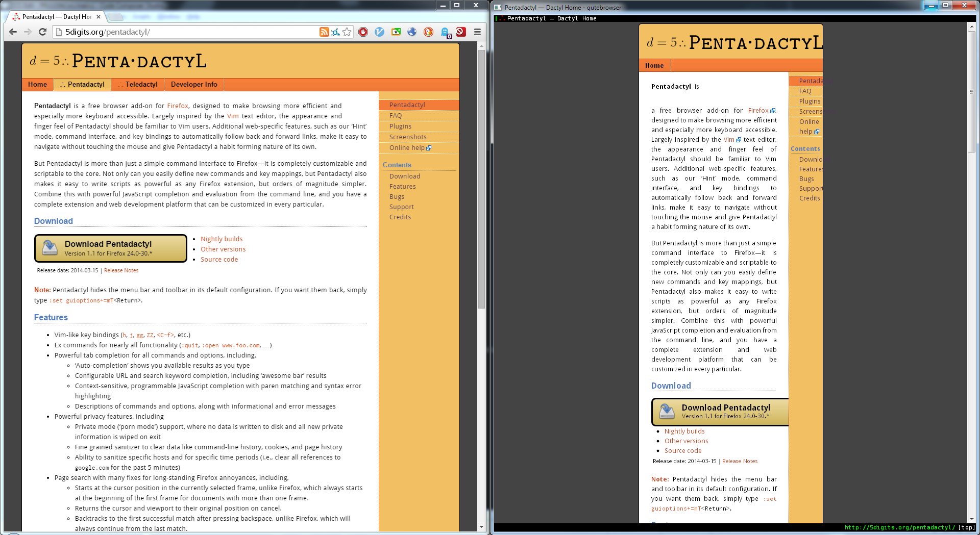Click the Download section heading in Chrome

[54, 221]
